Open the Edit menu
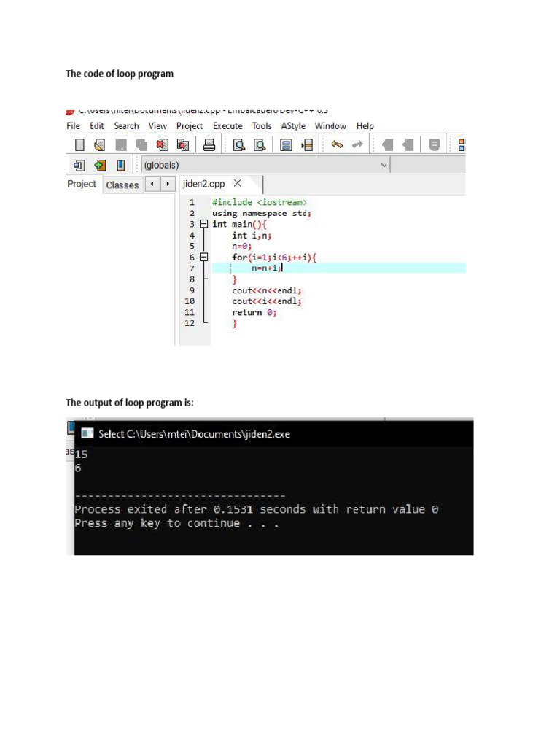The image size is (560, 747). tap(97, 125)
